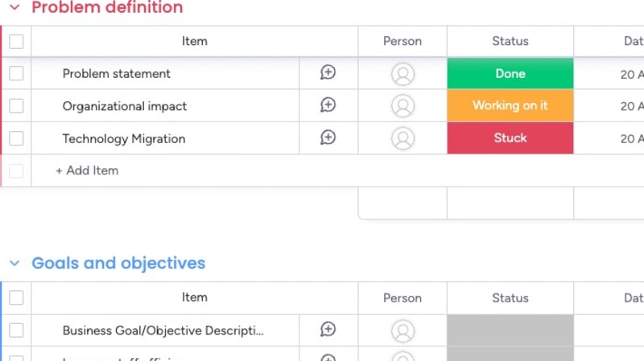The height and width of the screenshot is (361, 644).
Task: Select all items in Problem definition group
Action: click(x=16, y=42)
